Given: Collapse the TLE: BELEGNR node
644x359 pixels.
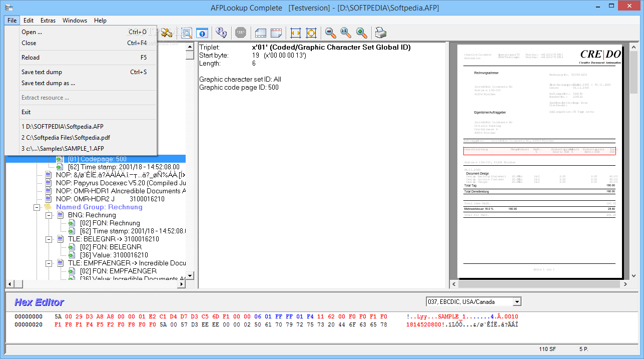Looking at the screenshot, I should point(49,239).
